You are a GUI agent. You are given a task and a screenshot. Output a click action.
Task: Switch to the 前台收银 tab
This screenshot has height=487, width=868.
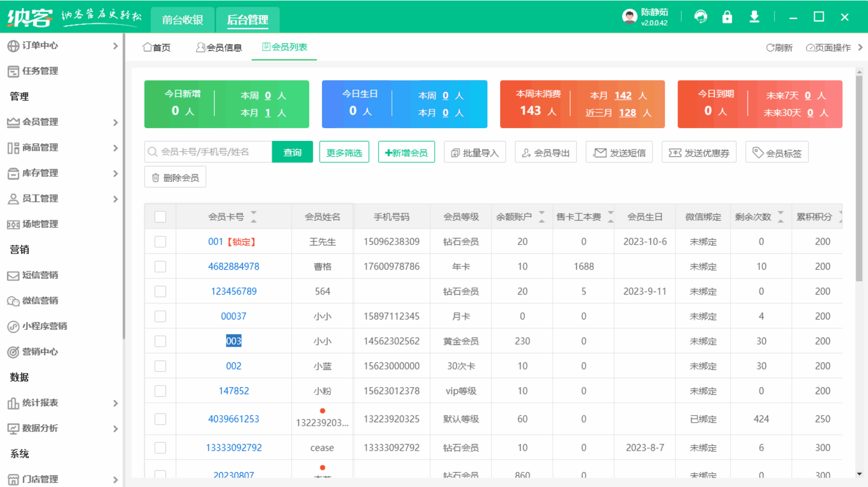click(x=182, y=19)
